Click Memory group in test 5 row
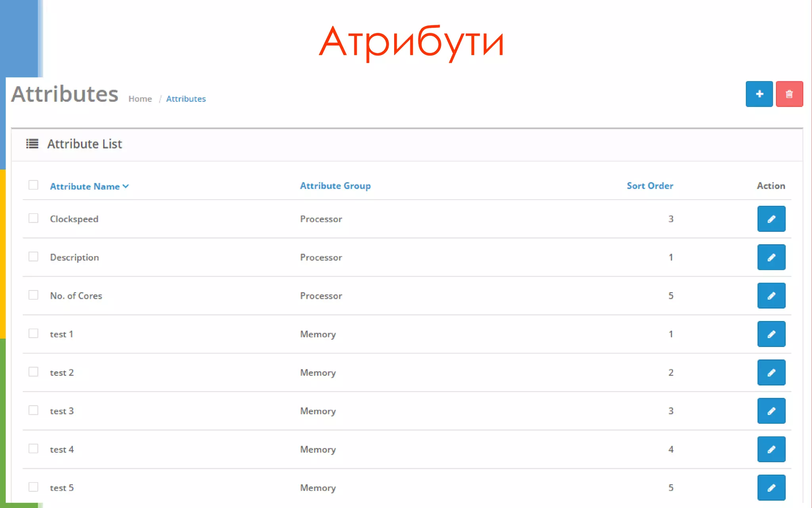The image size is (812, 508). tap(318, 488)
